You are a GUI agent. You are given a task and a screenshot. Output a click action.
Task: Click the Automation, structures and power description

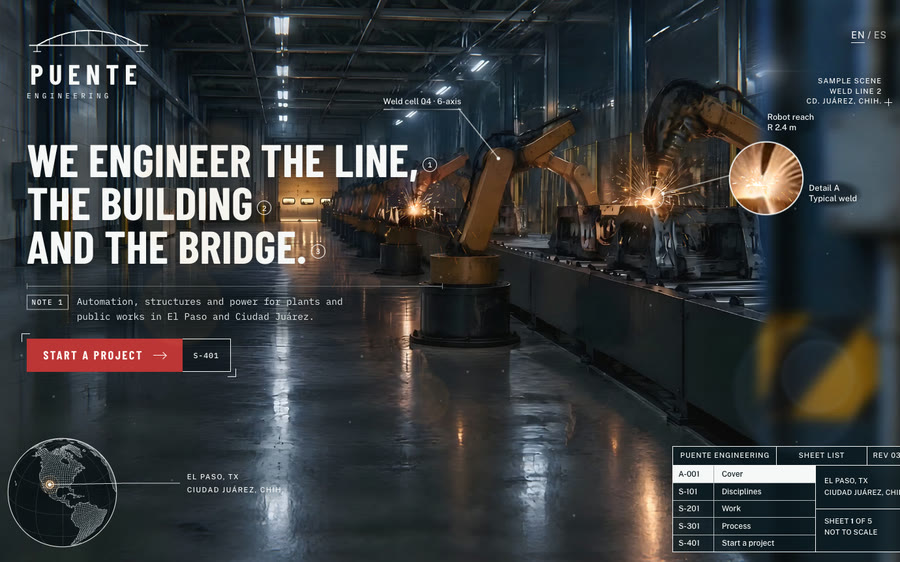click(x=210, y=309)
